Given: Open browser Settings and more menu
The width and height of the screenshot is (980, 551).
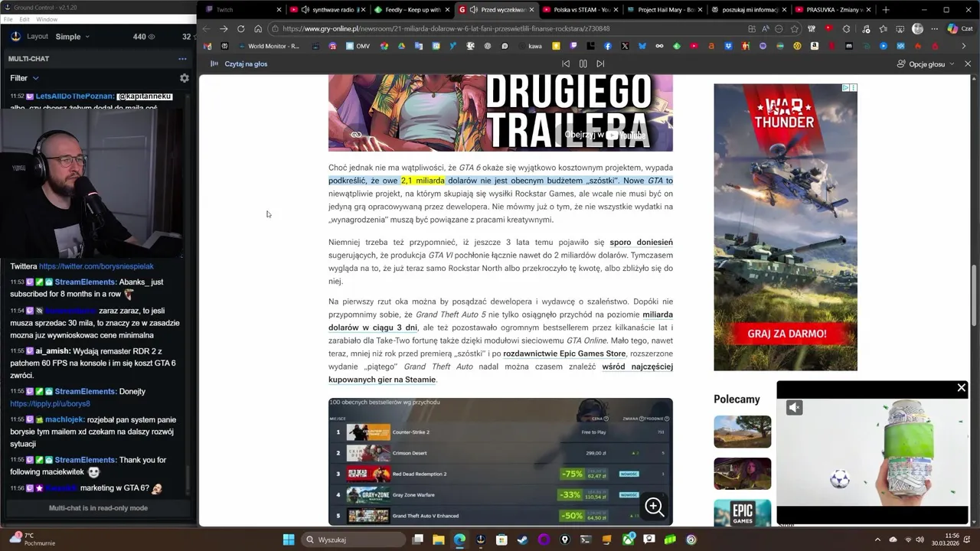Looking at the screenshot, I should (934, 29).
